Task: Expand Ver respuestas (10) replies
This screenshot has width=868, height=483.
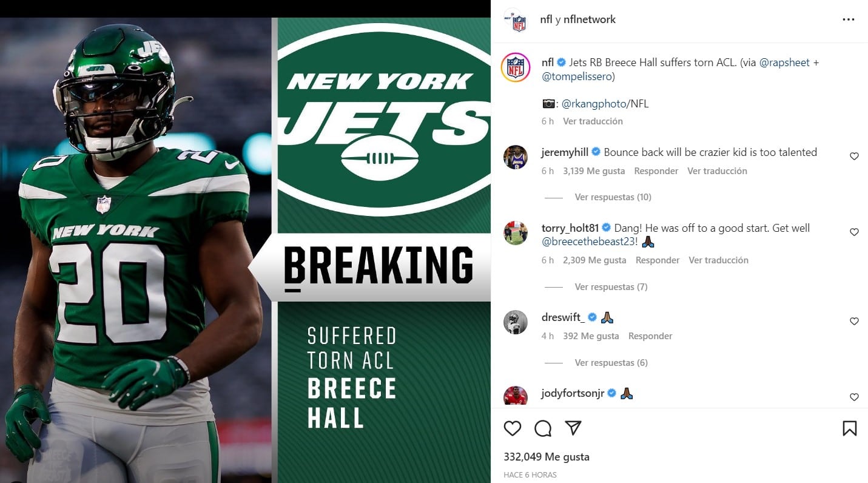Action: click(613, 197)
